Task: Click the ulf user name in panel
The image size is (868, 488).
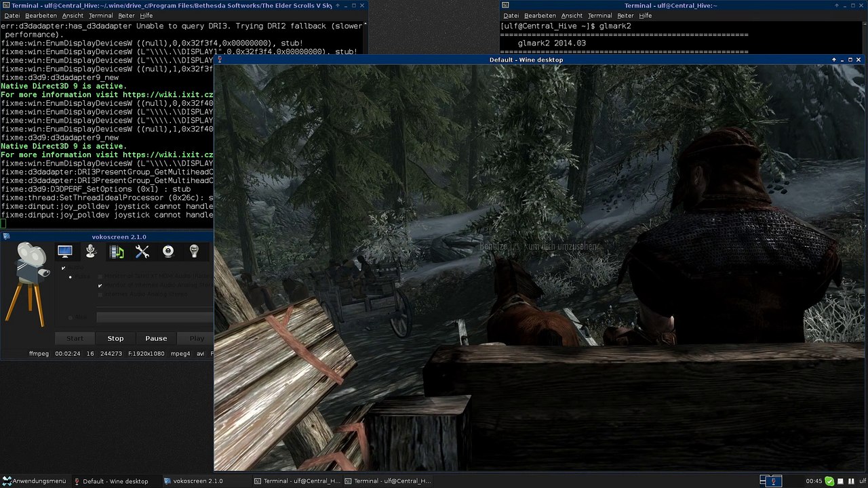Action: [863, 481]
